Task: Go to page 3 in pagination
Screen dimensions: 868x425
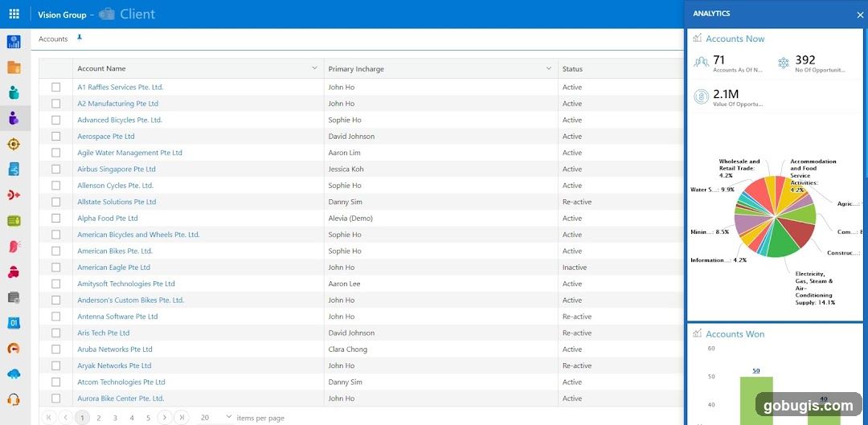Action: pos(115,418)
